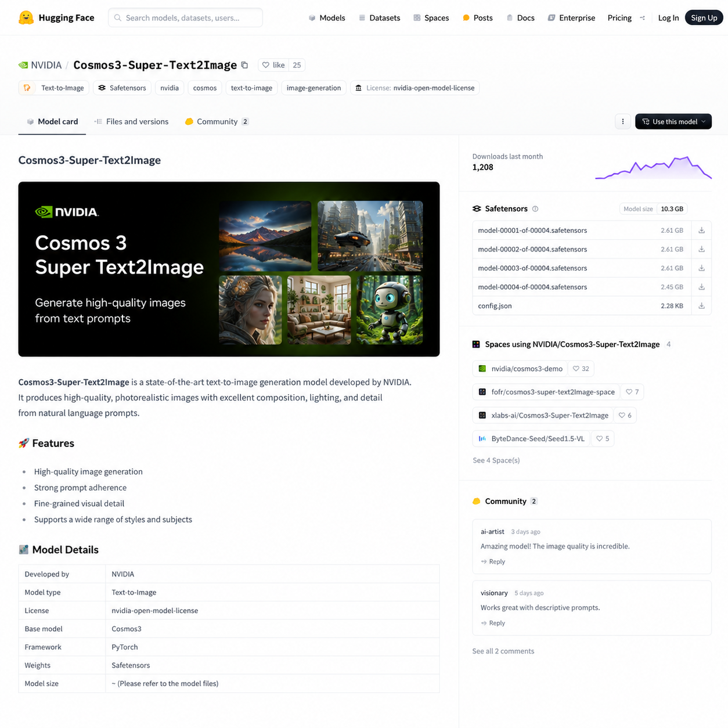Open Posts in the navbar
Viewport: 728px width, 728px height.
click(x=478, y=18)
